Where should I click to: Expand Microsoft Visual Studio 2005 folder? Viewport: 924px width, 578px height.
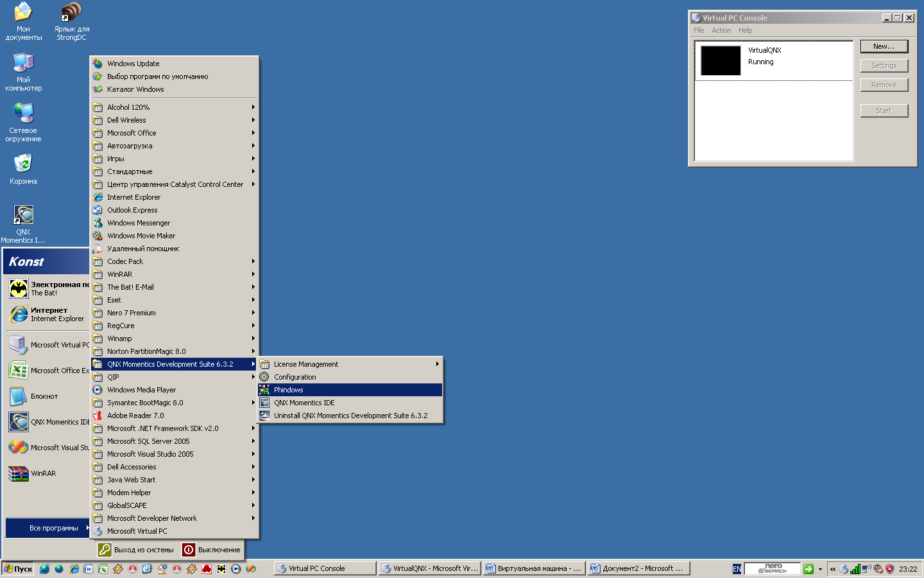click(x=174, y=454)
